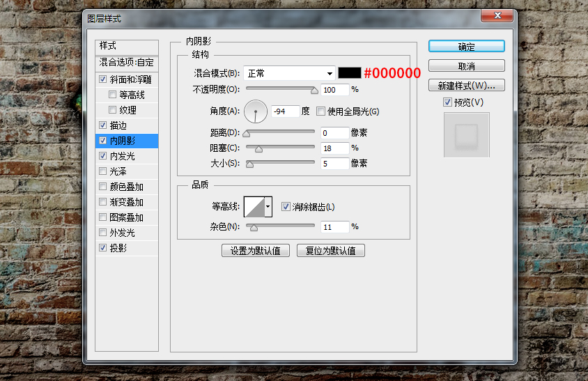Click the 杂色 noise slider

pyautogui.click(x=280, y=227)
